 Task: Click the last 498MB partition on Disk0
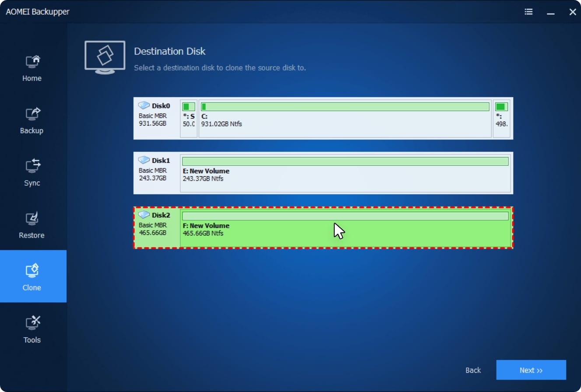click(501, 118)
